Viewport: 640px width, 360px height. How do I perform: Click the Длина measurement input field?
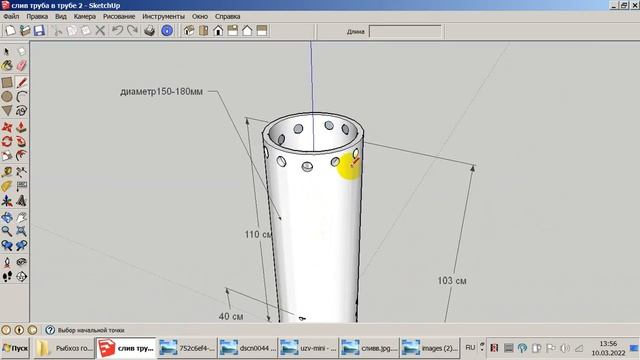pyautogui.click(x=405, y=31)
